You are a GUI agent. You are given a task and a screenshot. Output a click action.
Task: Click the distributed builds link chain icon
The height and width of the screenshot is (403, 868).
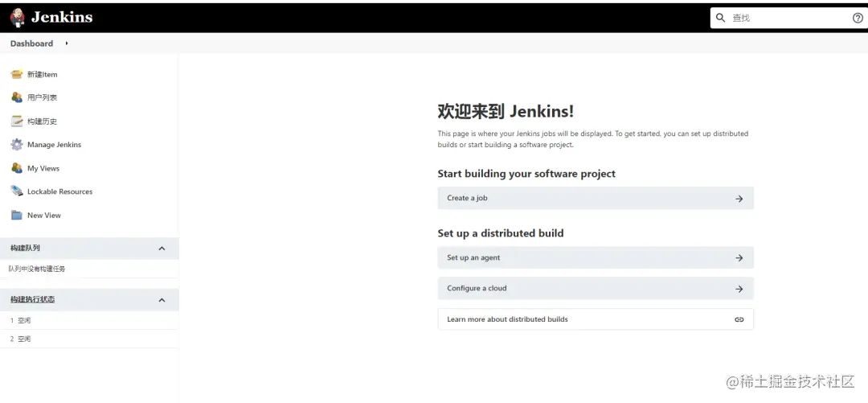[x=739, y=319]
